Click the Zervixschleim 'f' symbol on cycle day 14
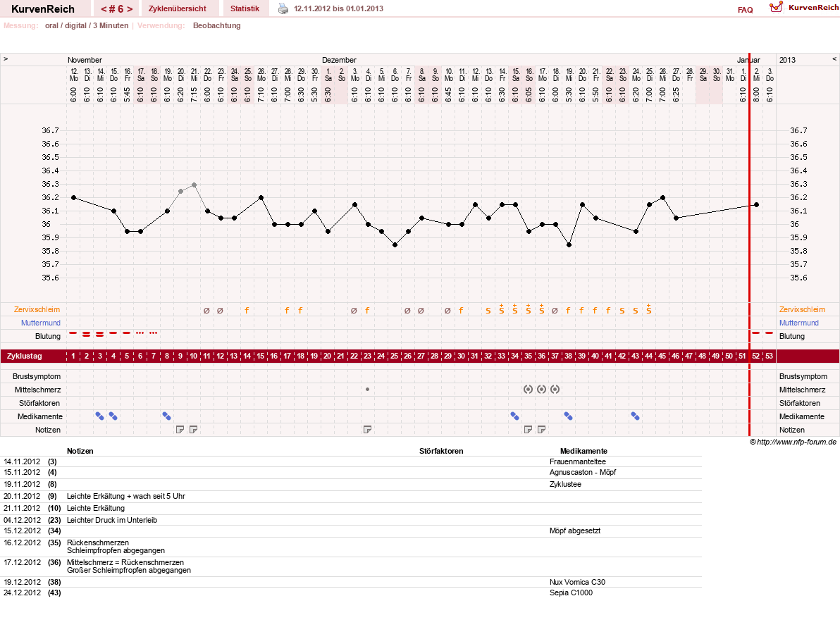 (x=247, y=310)
